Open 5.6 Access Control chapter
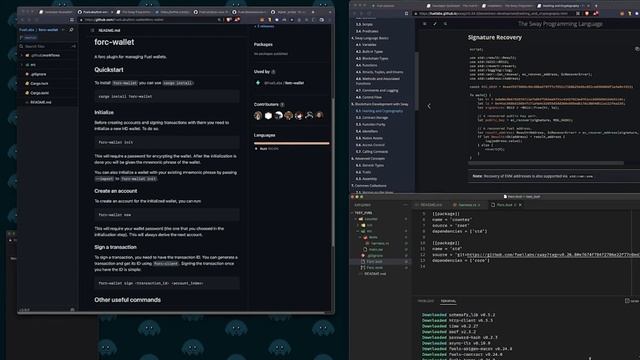 tap(370, 145)
